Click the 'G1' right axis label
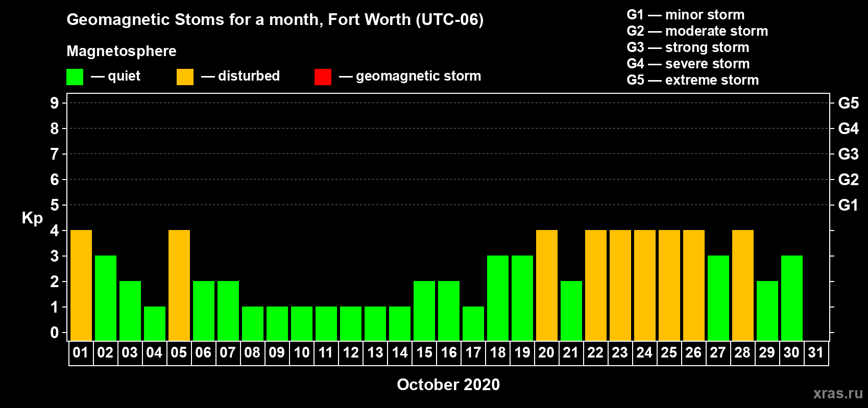Screen dimensions: 868x408 [849, 205]
